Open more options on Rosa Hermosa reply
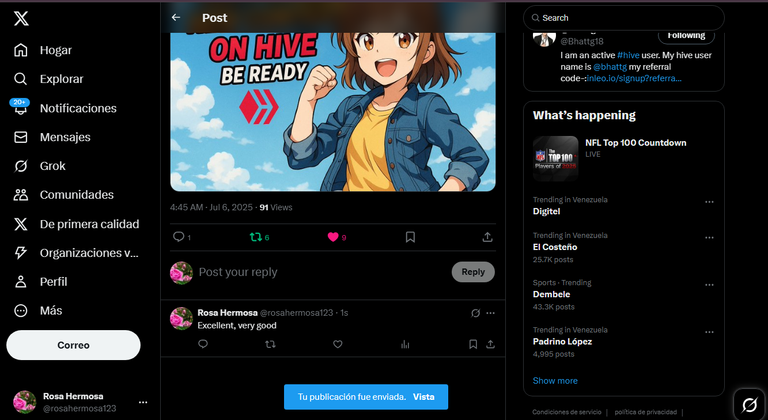 click(x=491, y=313)
